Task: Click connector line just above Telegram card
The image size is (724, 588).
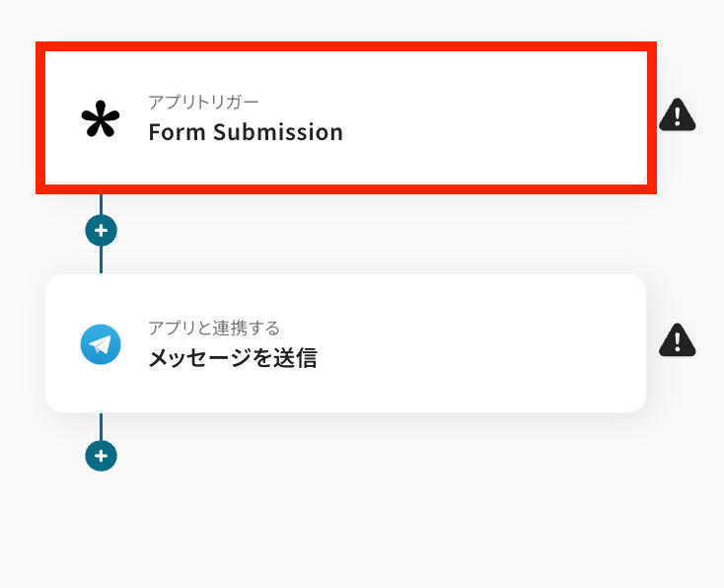Action: [x=101, y=260]
